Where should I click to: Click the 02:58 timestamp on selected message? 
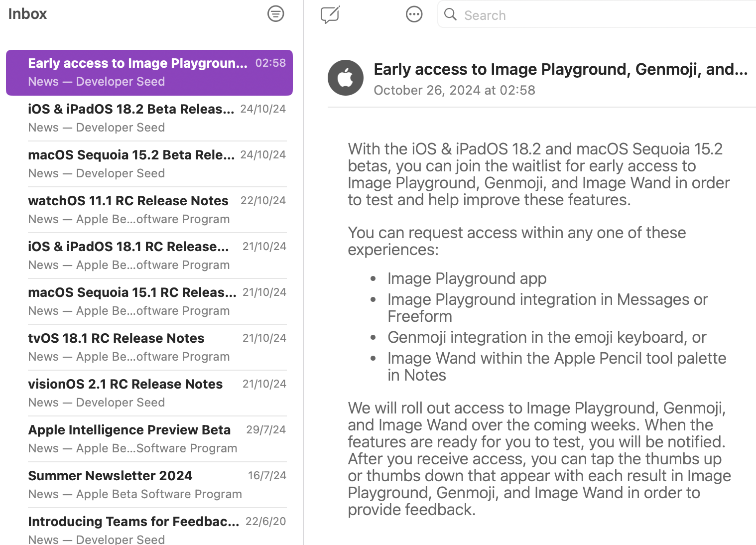(x=270, y=63)
